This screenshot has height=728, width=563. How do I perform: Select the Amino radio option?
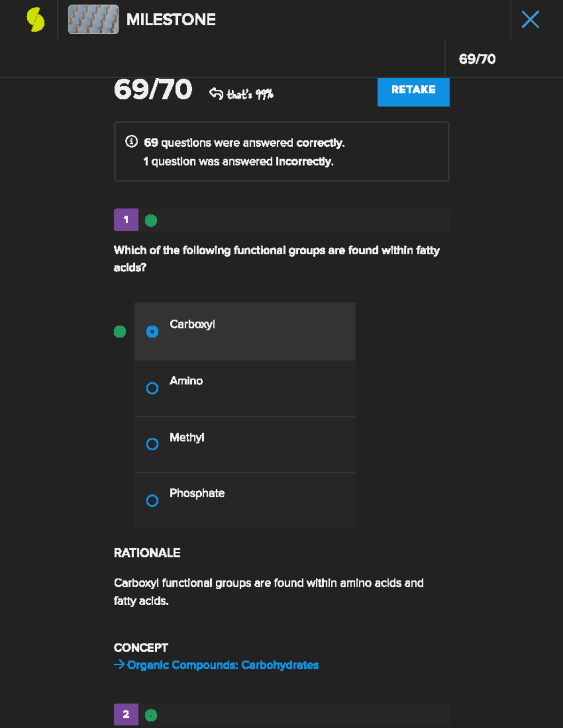[x=152, y=388]
